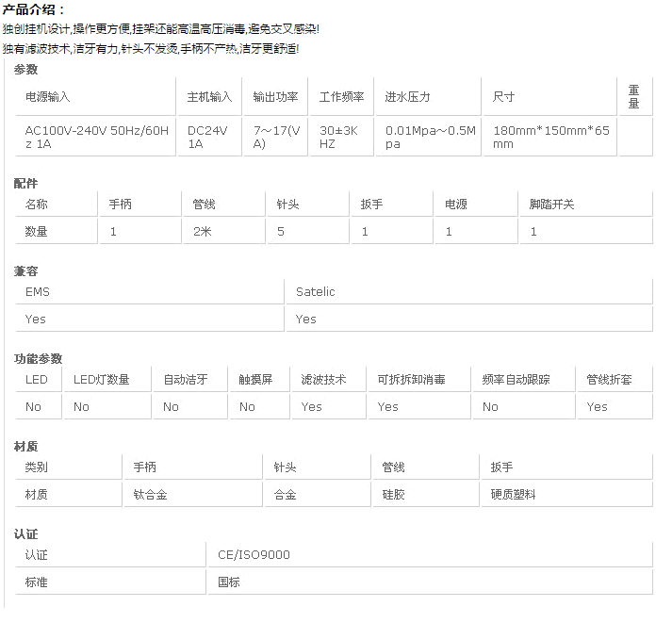Screen dimensions: 672x623
Task: Click 管线 in the 配件 table
Action: 224,204
